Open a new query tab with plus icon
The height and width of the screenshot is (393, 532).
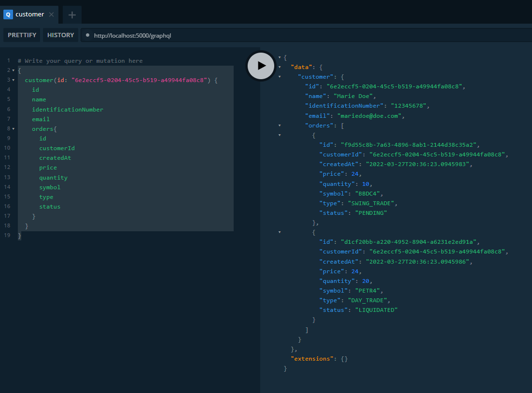coord(71,14)
